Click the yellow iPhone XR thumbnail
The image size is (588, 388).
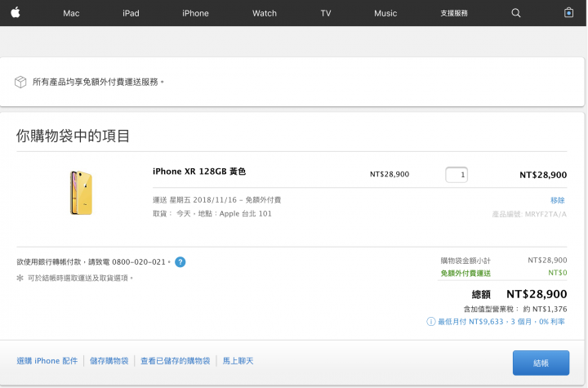click(82, 193)
